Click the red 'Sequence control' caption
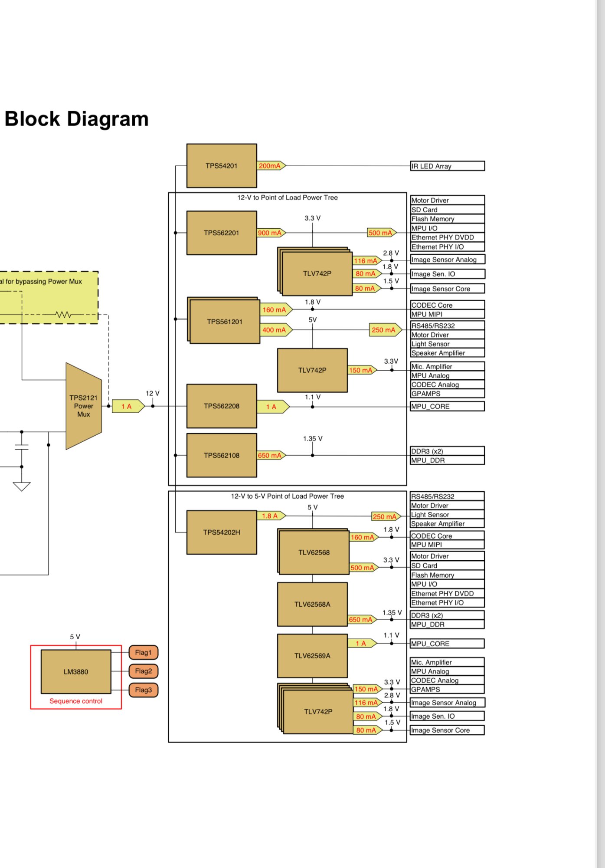The image size is (605, 868). tap(76, 701)
